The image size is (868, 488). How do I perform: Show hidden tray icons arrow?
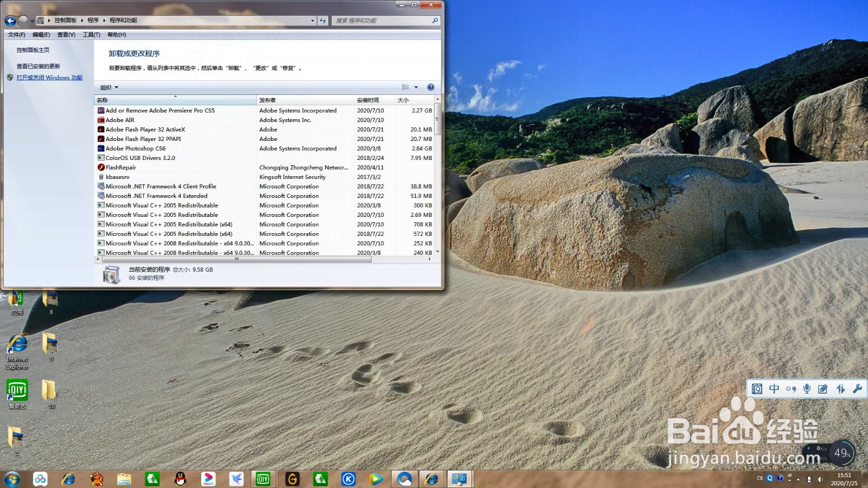pyautogui.click(x=797, y=479)
